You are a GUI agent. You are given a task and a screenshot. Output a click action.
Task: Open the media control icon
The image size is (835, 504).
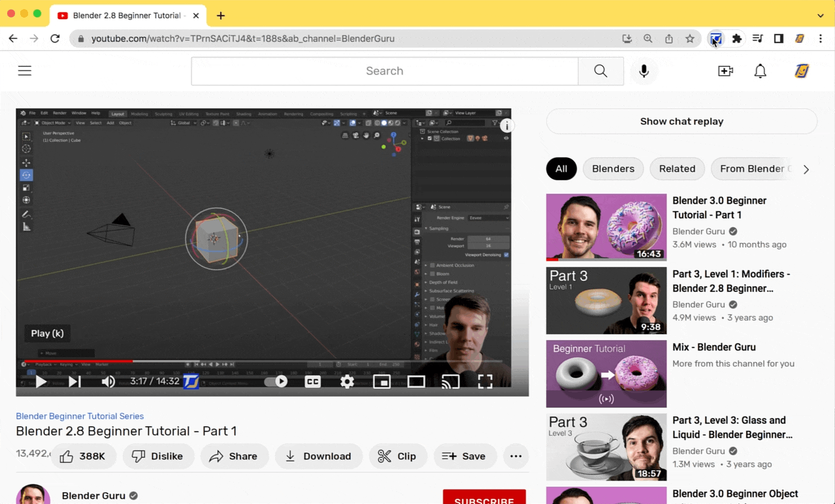coord(758,39)
